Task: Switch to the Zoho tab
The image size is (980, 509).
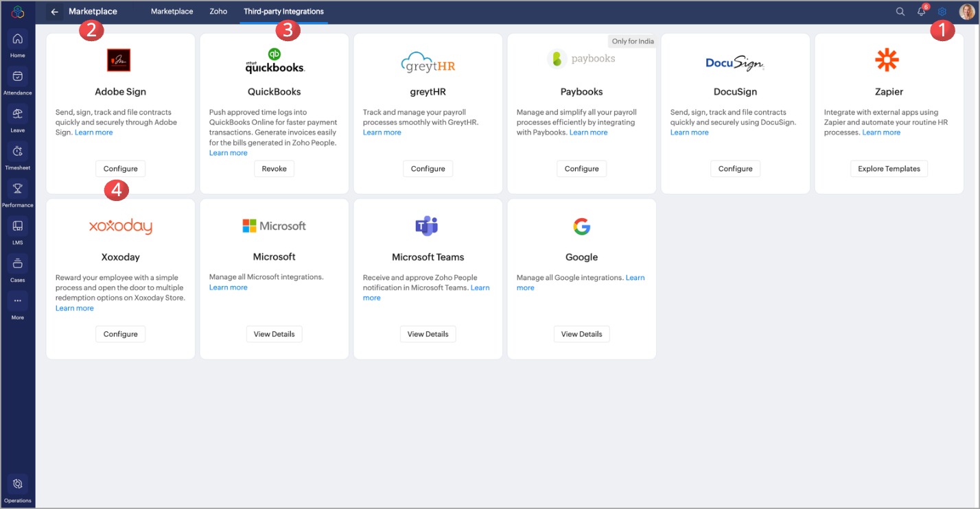Action: click(x=218, y=12)
